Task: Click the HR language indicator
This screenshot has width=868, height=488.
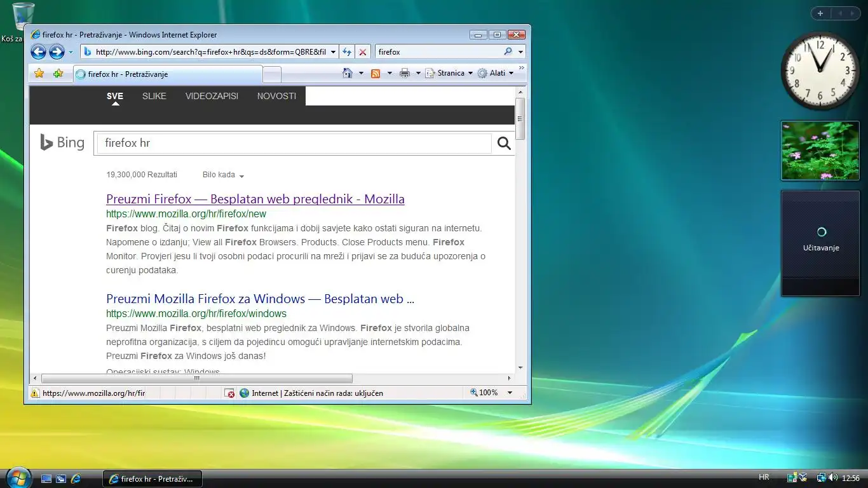Action: click(764, 477)
